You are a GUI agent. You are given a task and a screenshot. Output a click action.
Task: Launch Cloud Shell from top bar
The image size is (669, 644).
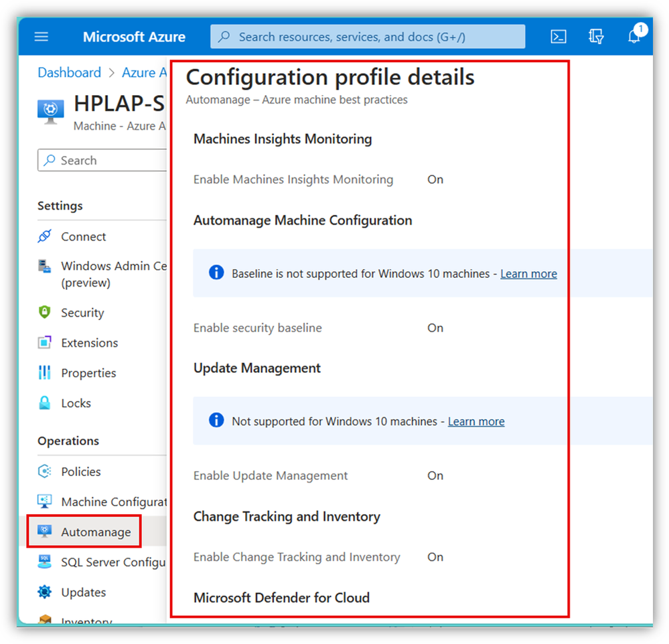coord(558,37)
